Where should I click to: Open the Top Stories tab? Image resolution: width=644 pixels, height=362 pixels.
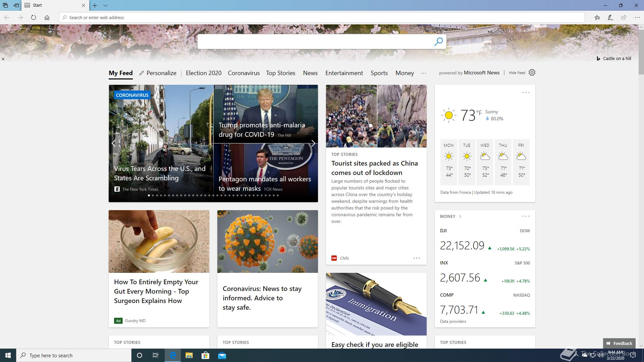point(281,73)
